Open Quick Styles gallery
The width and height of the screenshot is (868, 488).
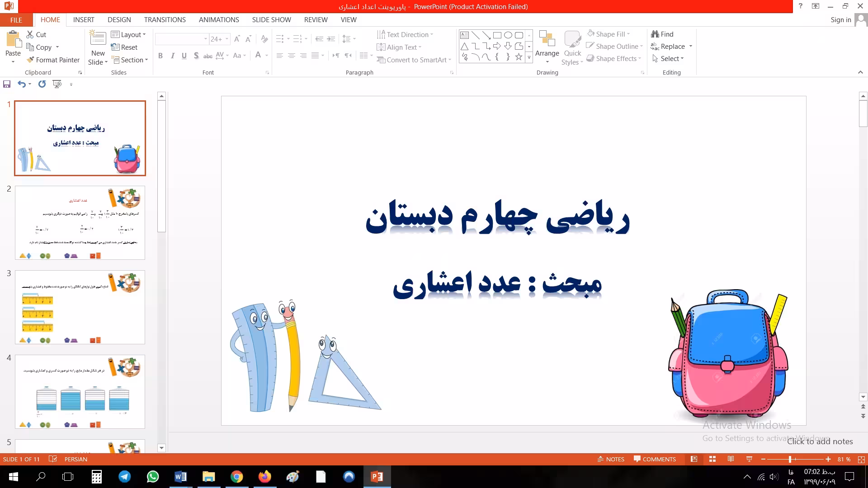click(x=572, y=48)
